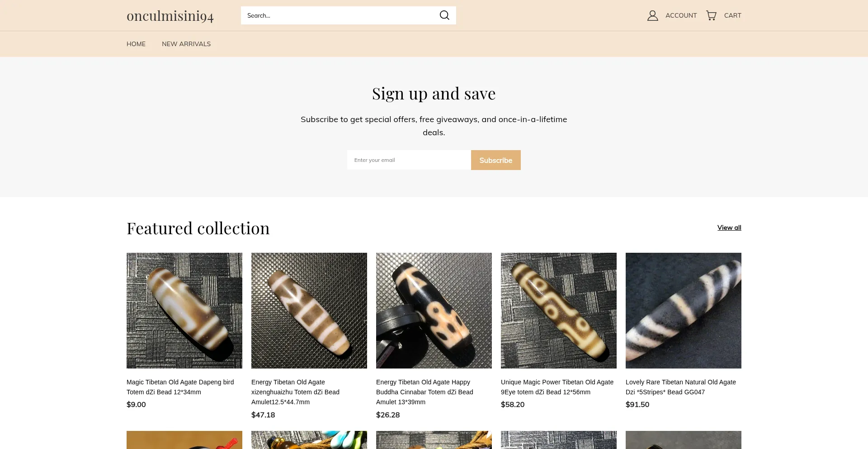
Task: Click the onculmisini94 store logo
Action: pyautogui.click(x=170, y=16)
